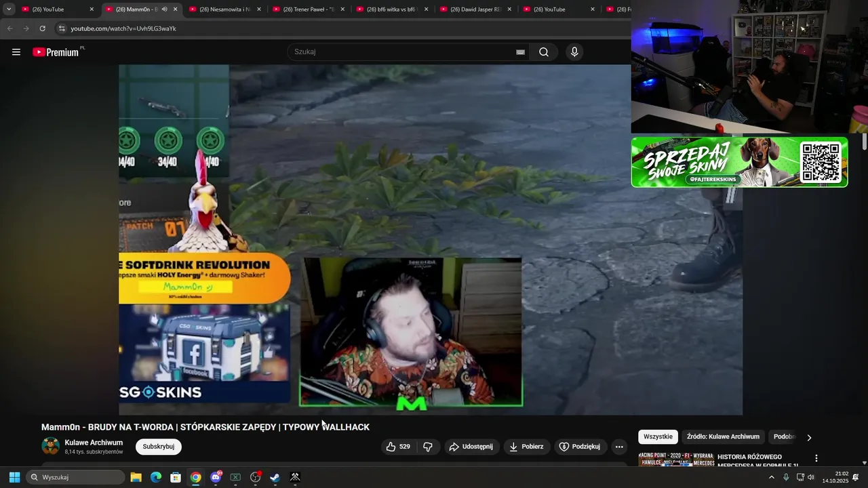Image resolution: width=868 pixels, height=488 pixels.
Task: Click the video player to pause
Action: coord(431,240)
